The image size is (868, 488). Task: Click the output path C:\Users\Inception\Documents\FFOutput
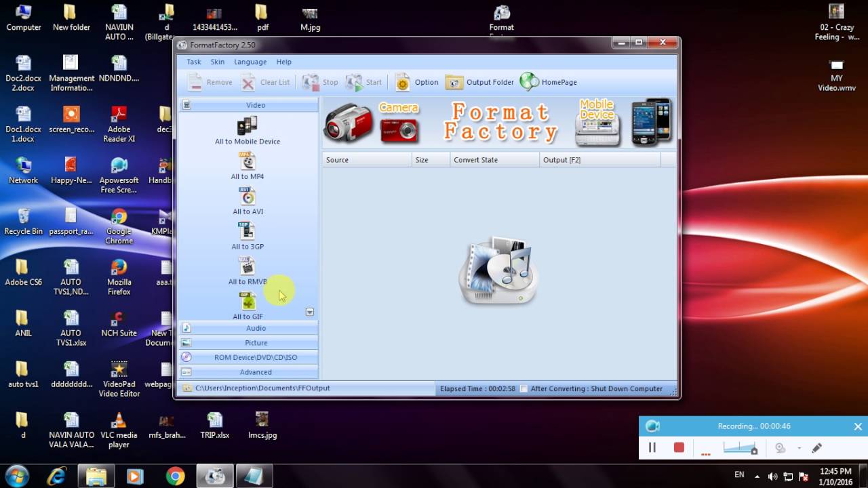pyautogui.click(x=262, y=388)
